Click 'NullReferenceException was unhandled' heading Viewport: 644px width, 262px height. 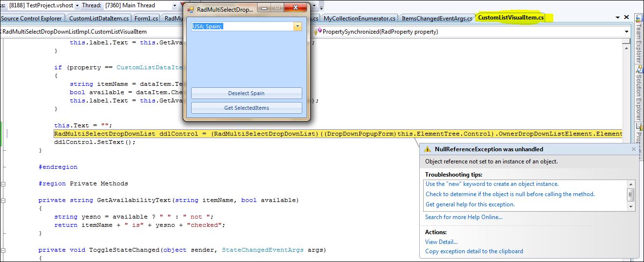488,149
